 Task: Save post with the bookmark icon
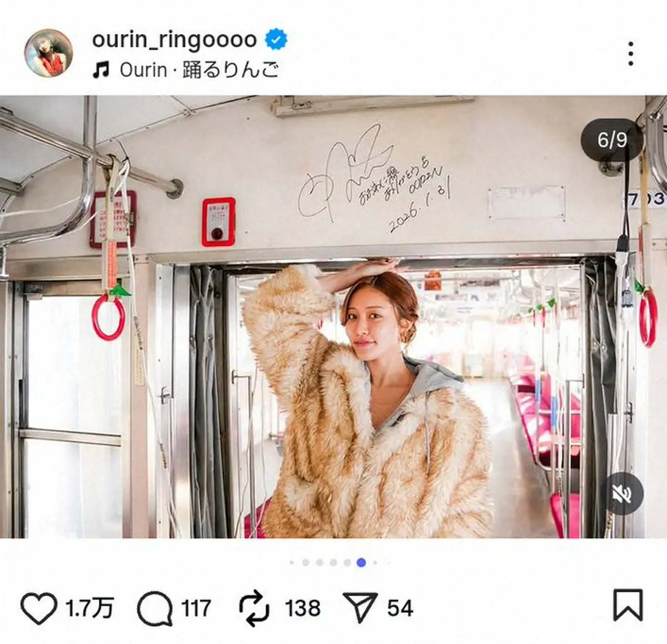coord(628,605)
